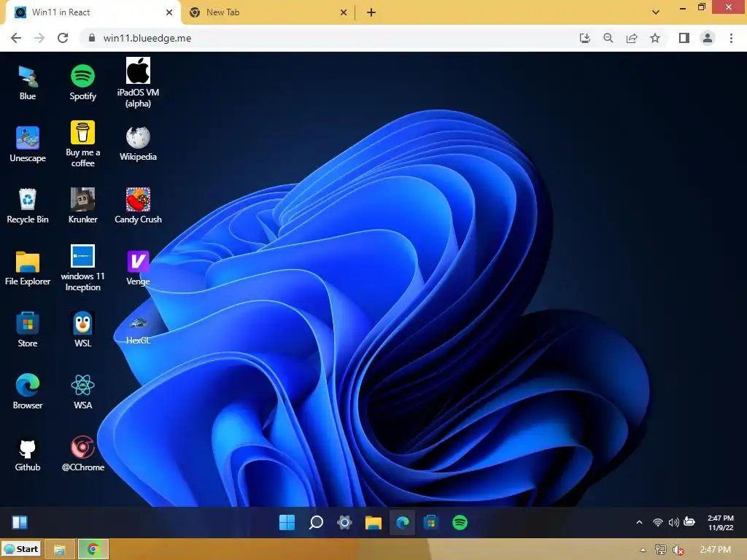Image resolution: width=747 pixels, height=560 pixels.
Task: Show hidden icons chevron in Win11 tray
Action: 639,522
